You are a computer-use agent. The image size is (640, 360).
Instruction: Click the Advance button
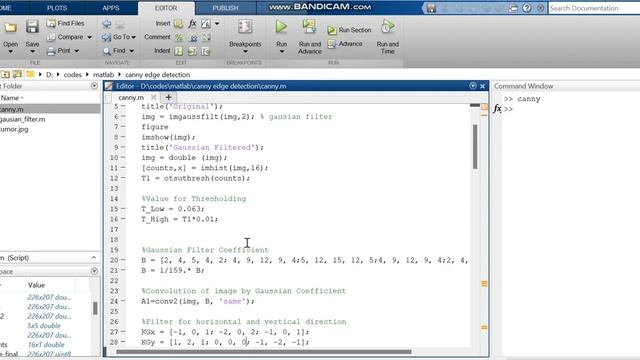pos(345,44)
